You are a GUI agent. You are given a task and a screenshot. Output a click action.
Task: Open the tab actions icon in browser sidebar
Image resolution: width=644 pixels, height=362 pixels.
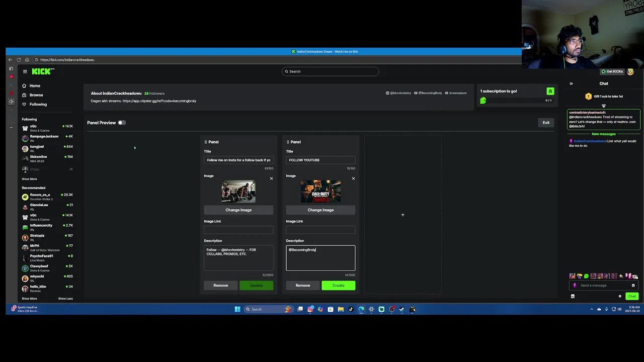pyautogui.click(x=11, y=68)
